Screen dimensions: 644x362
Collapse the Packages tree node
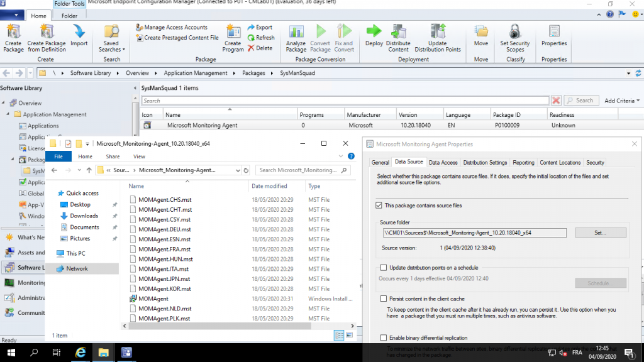tap(13, 159)
